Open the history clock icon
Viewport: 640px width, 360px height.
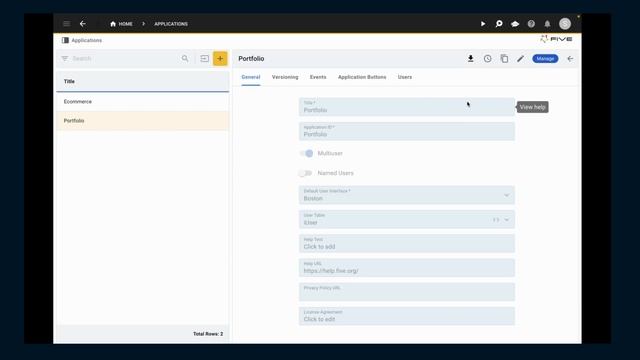pos(487,58)
